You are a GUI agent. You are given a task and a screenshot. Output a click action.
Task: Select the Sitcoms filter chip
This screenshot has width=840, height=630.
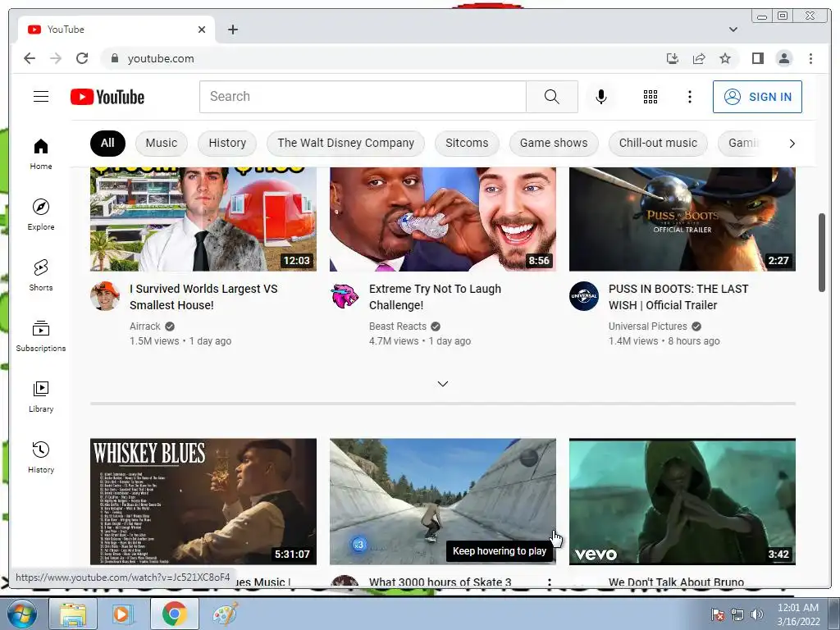pyautogui.click(x=467, y=143)
